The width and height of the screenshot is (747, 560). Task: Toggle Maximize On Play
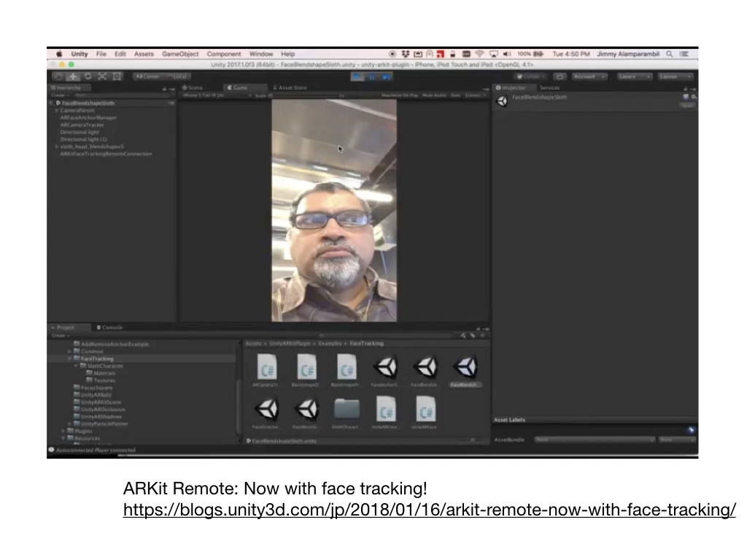point(400,96)
